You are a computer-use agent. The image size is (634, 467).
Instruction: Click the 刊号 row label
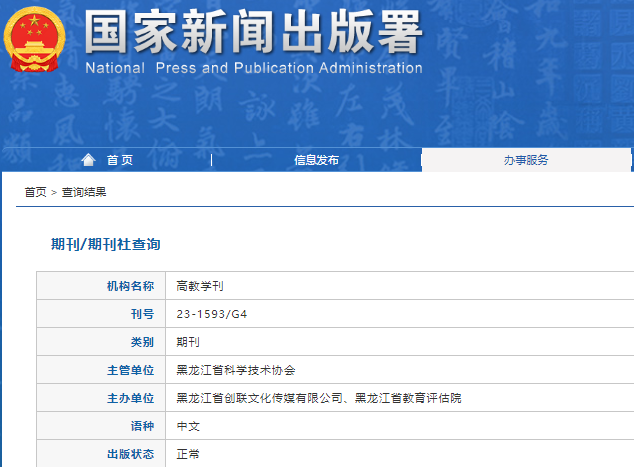[x=142, y=314]
